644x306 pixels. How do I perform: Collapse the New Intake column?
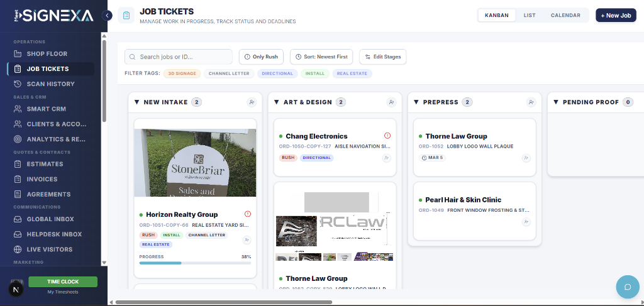[136, 102]
